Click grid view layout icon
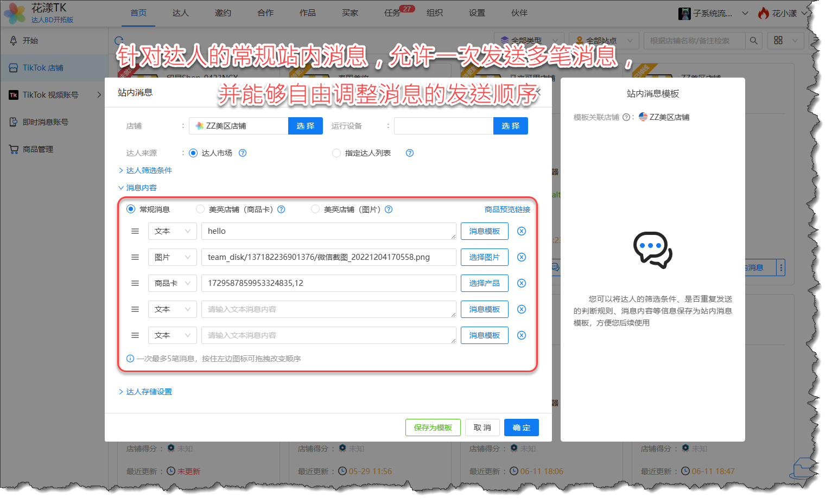Viewport: 832px width, 504px height. point(778,41)
